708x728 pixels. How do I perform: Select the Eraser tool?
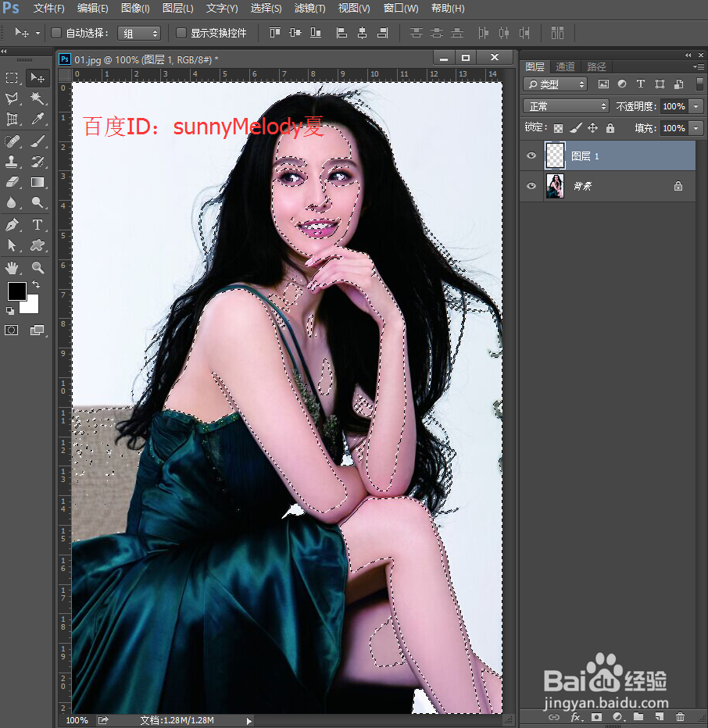pyautogui.click(x=12, y=182)
